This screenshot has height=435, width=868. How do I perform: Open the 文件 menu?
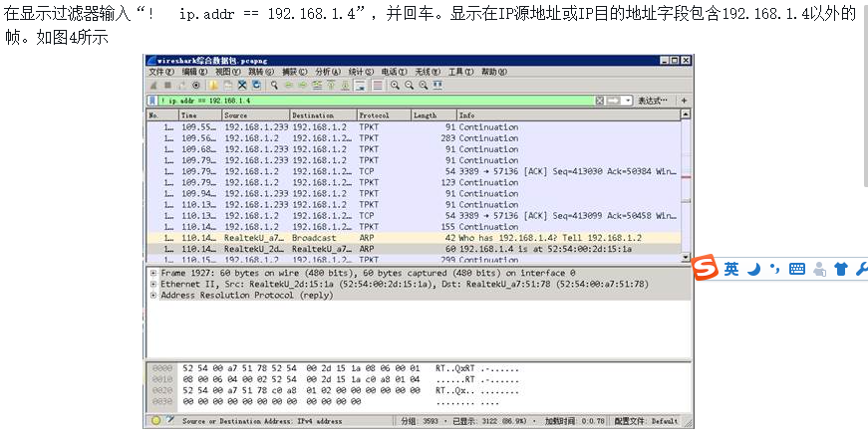161,72
